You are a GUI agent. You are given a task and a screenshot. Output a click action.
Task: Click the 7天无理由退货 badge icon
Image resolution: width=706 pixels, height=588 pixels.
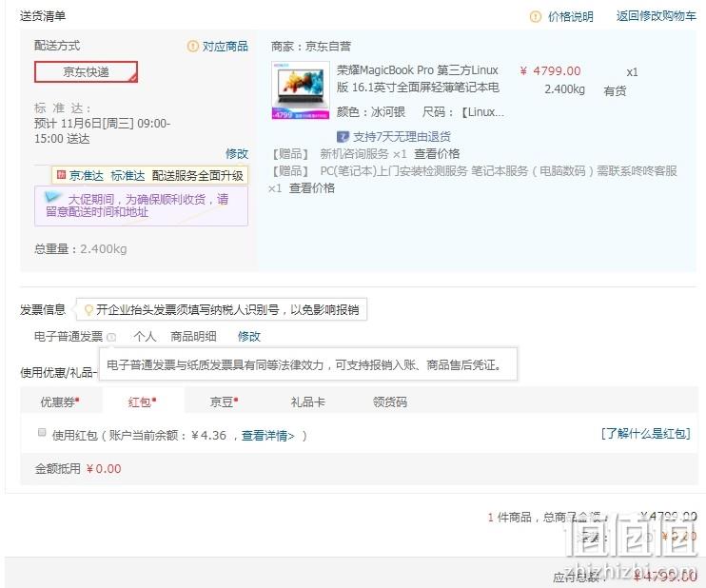click(x=343, y=136)
